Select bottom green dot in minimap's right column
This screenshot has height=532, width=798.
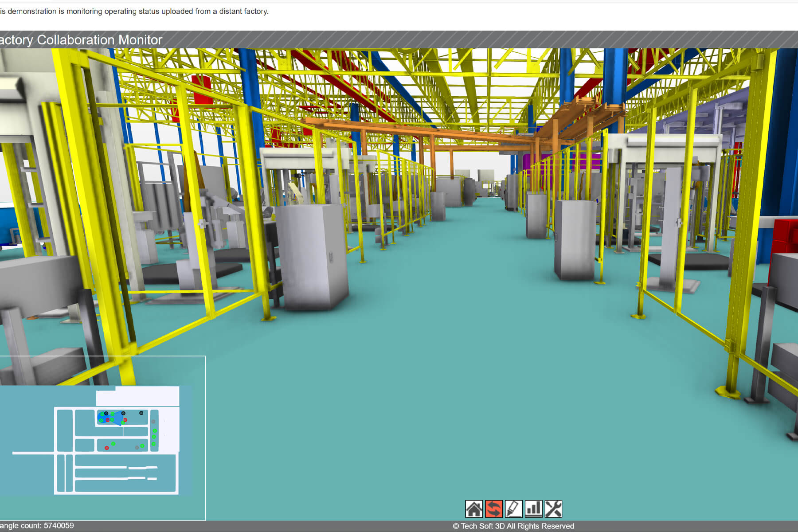point(154,444)
